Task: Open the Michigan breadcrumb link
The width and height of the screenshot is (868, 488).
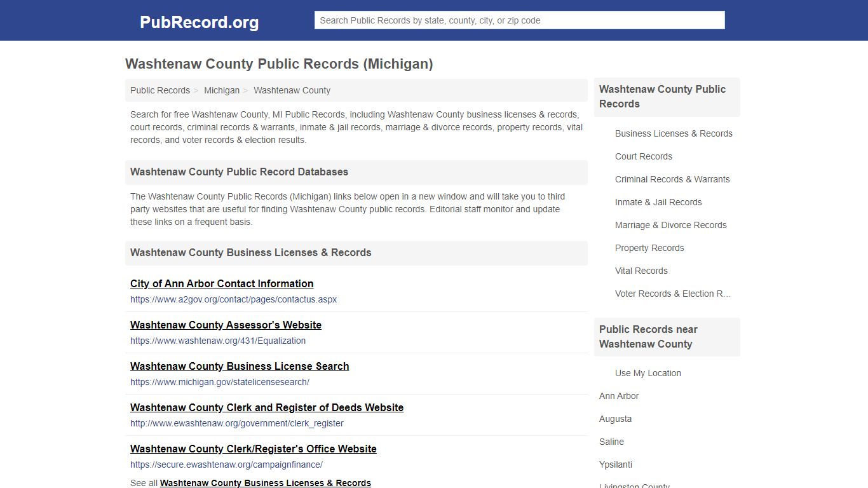Action: [222, 90]
